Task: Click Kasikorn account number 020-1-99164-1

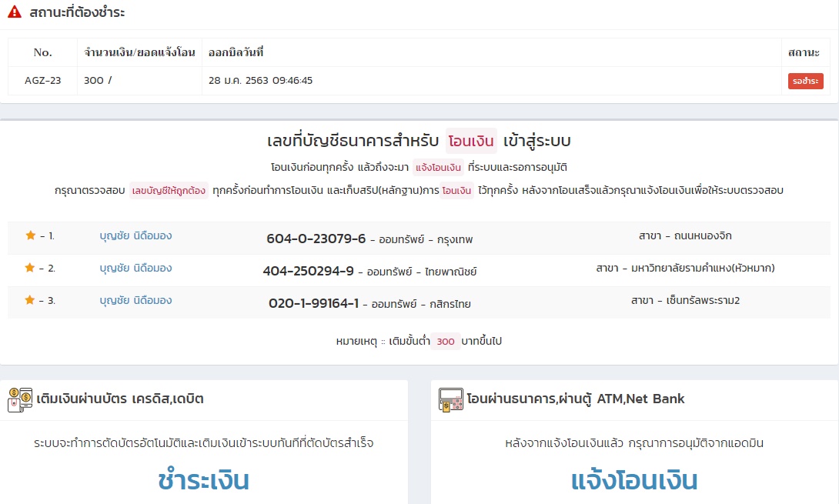Action: pyautogui.click(x=313, y=303)
